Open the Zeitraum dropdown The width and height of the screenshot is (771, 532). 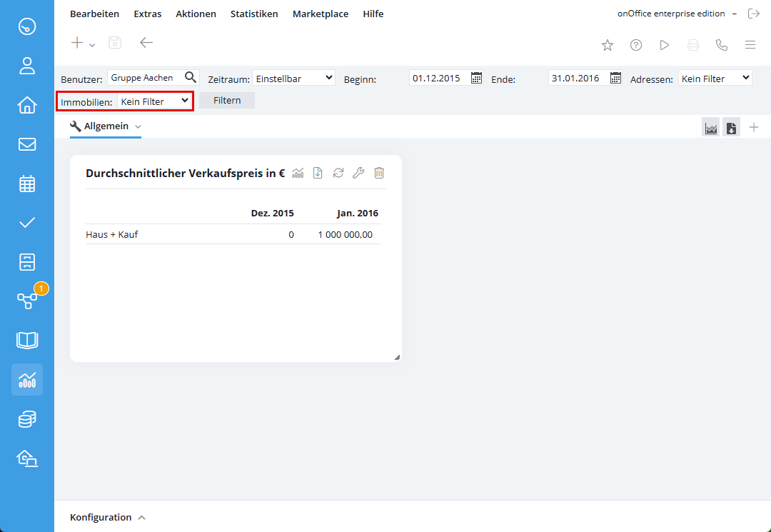[x=293, y=78]
